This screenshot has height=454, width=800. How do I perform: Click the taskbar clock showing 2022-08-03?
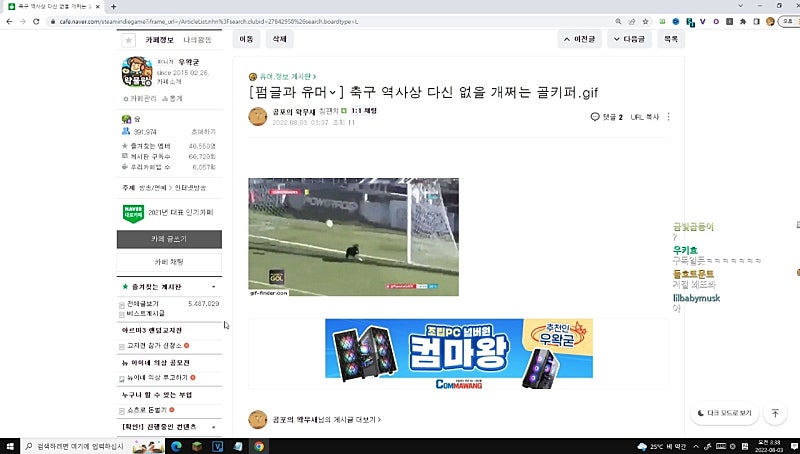pos(768,446)
